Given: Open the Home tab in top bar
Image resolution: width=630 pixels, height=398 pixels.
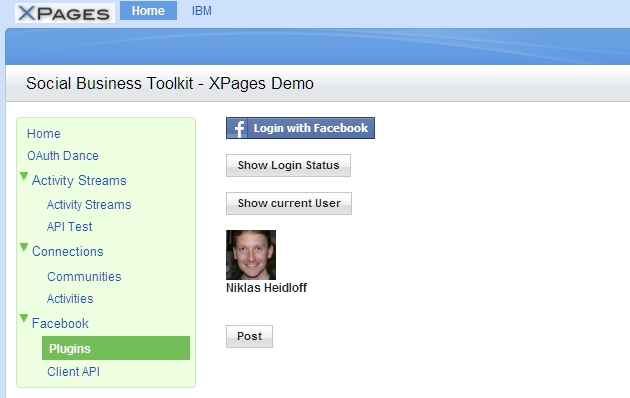Looking at the screenshot, I should 148,10.
